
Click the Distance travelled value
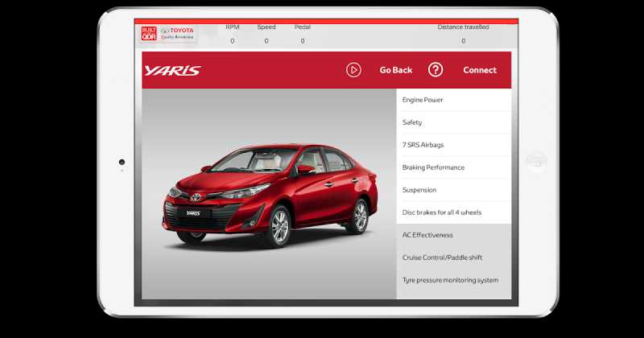point(464,41)
